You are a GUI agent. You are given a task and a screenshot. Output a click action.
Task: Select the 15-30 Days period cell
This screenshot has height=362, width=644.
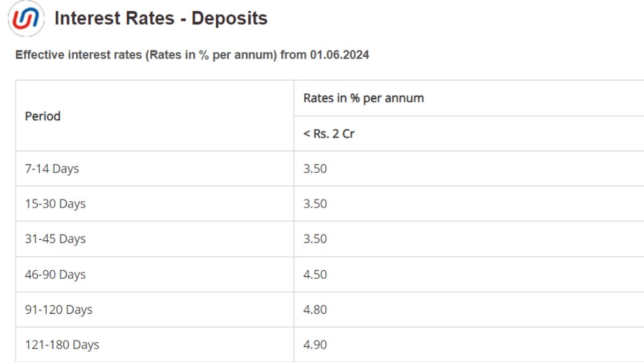(x=55, y=204)
